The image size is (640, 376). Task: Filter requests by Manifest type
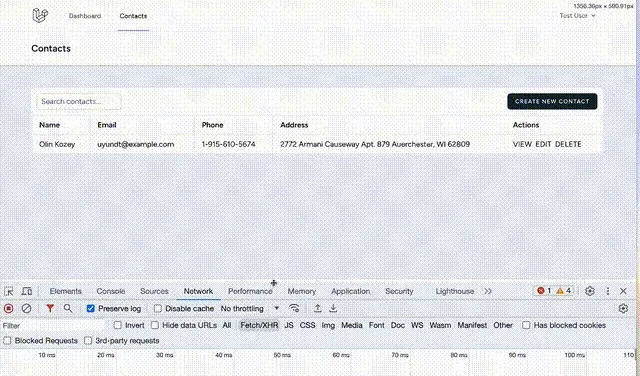[472, 325]
